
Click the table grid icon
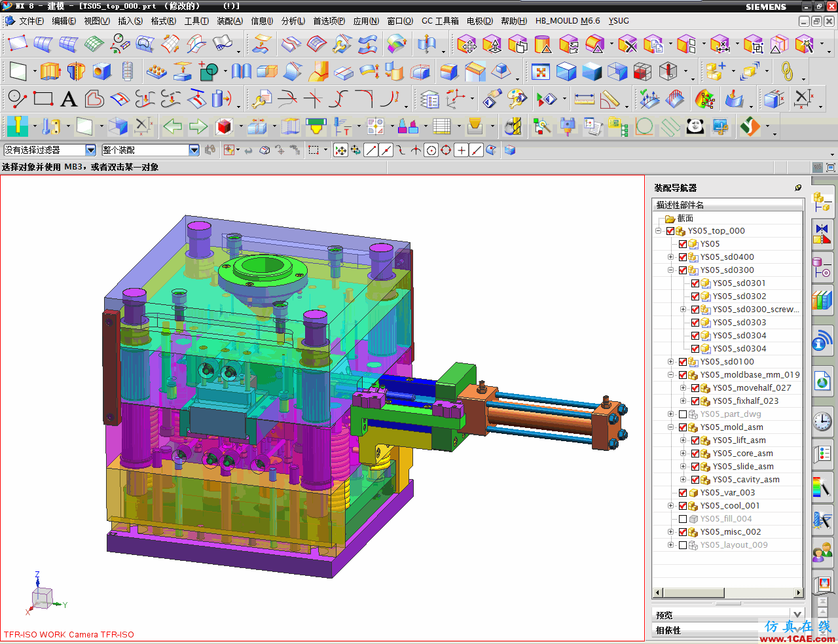[x=442, y=126]
